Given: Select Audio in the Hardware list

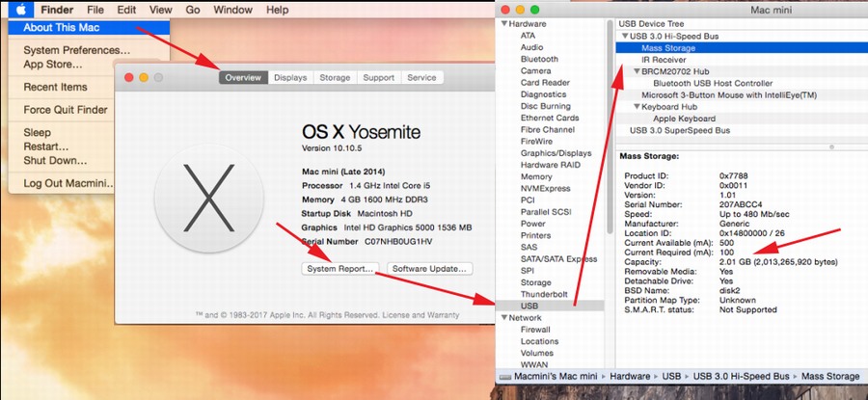Looking at the screenshot, I should point(532,47).
